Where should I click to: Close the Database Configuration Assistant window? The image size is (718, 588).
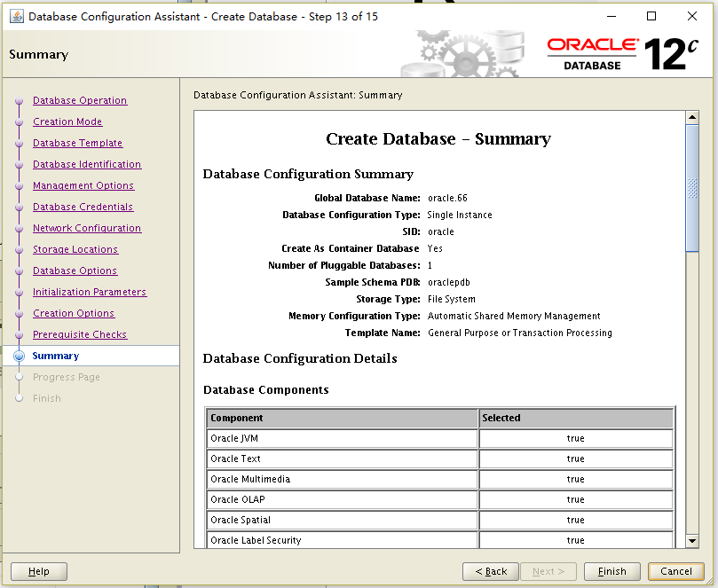click(x=692, y=17)
